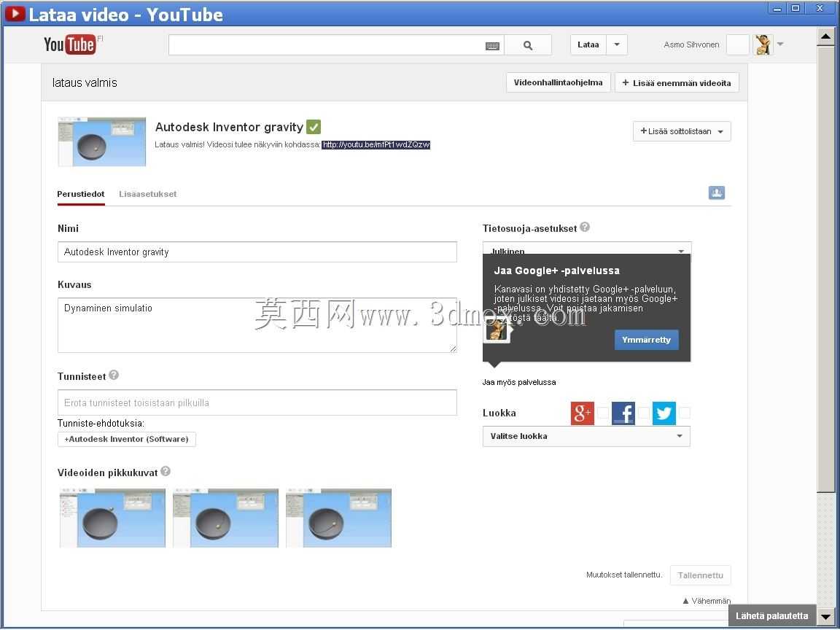Open help icon next to Tietosuoja-asetukset
This screenshot has height=630, width=840.
pos(585,227)
